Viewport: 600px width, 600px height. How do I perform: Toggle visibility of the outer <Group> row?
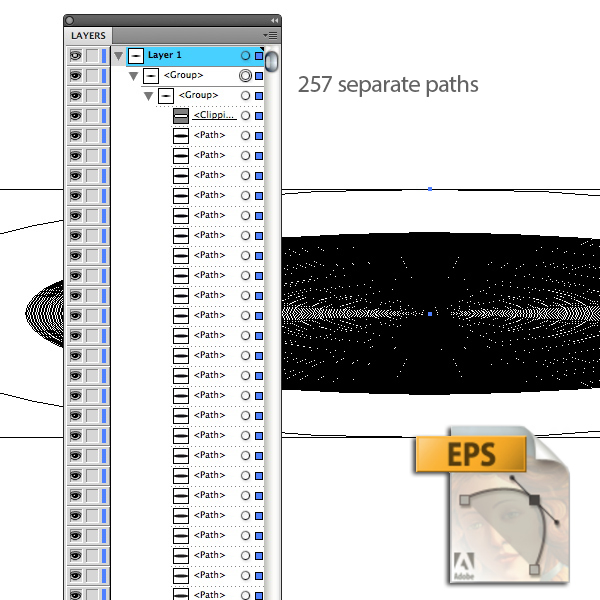pos(75,76)
